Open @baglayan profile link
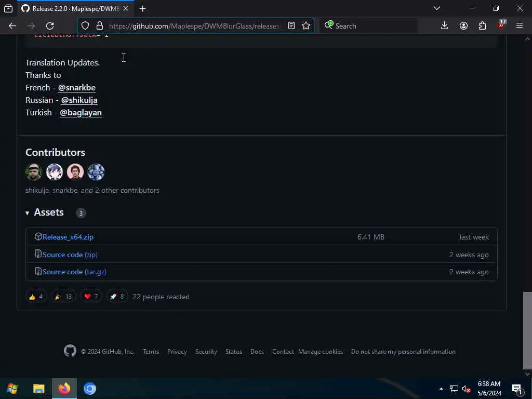The width and height of the screenshot is (532, 399). point(81,113)
